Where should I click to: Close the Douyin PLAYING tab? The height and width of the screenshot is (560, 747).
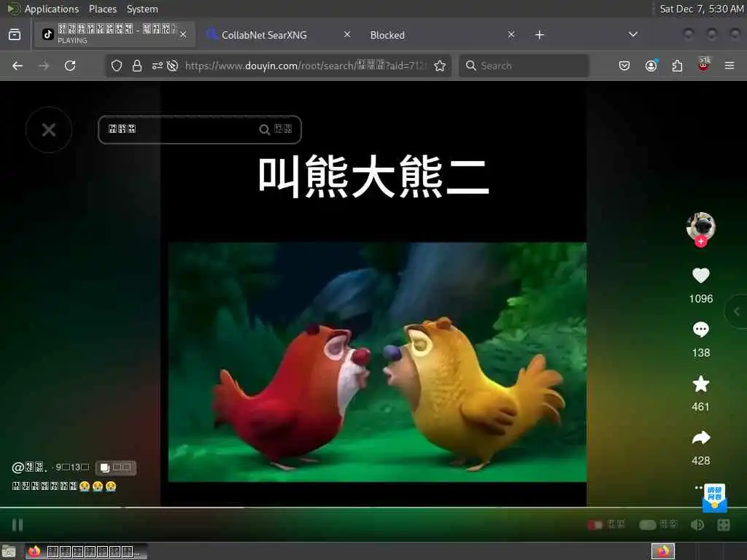tap(183, 34)
